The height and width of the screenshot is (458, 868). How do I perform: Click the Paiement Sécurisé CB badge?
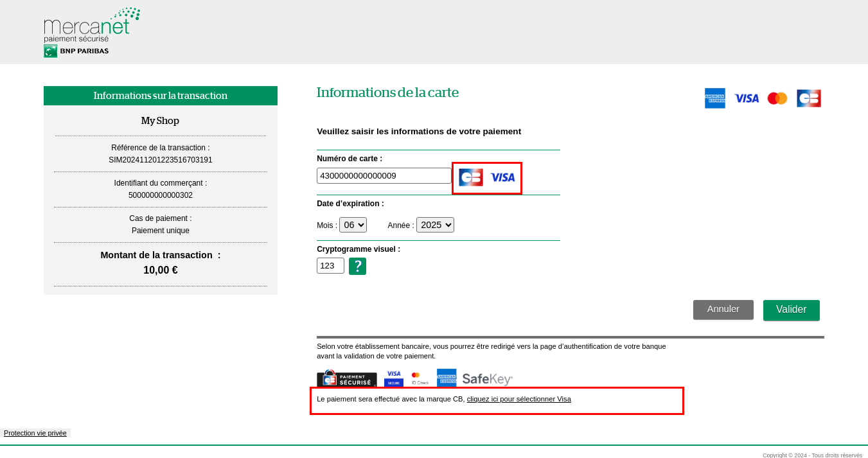(346, 378)
